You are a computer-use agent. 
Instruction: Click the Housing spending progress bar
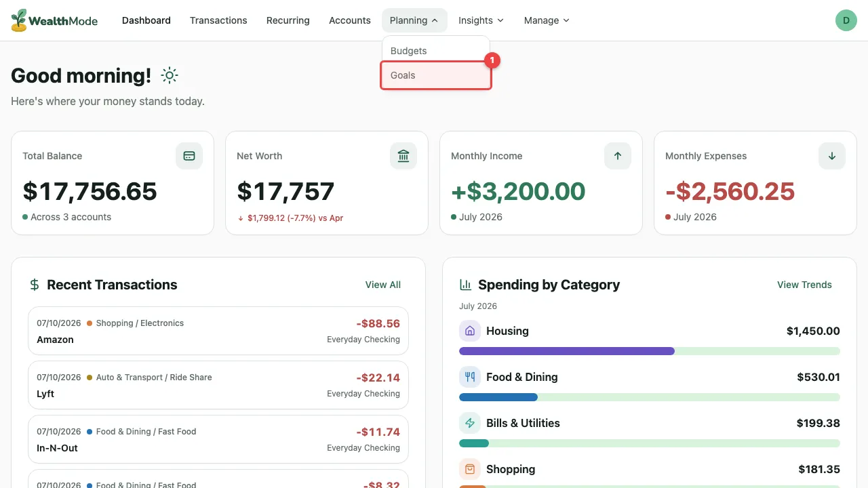pyautogui.click(x=650, y=351)
